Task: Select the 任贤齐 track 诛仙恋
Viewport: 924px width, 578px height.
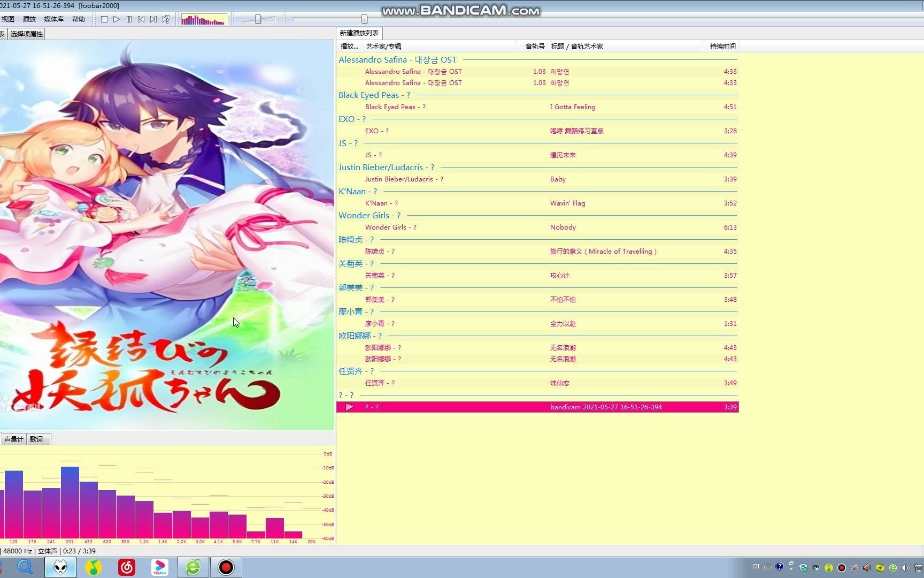Action: [x=537, y=383]
